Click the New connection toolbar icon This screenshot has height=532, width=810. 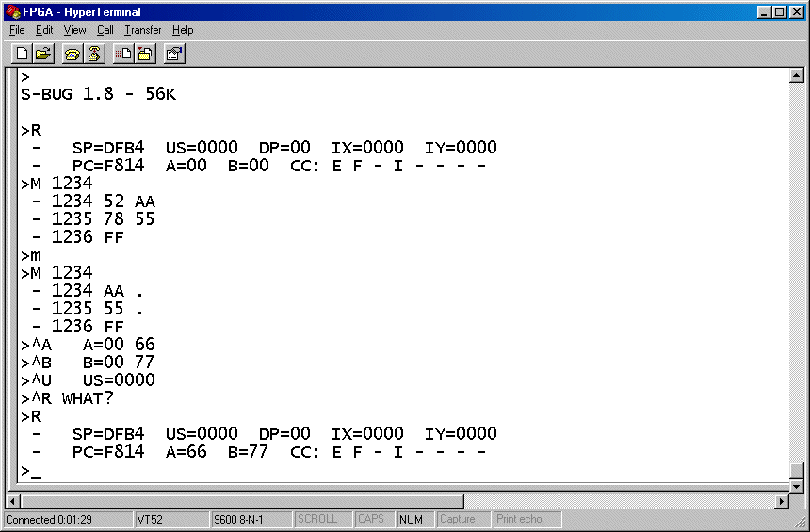pos(22,54)
